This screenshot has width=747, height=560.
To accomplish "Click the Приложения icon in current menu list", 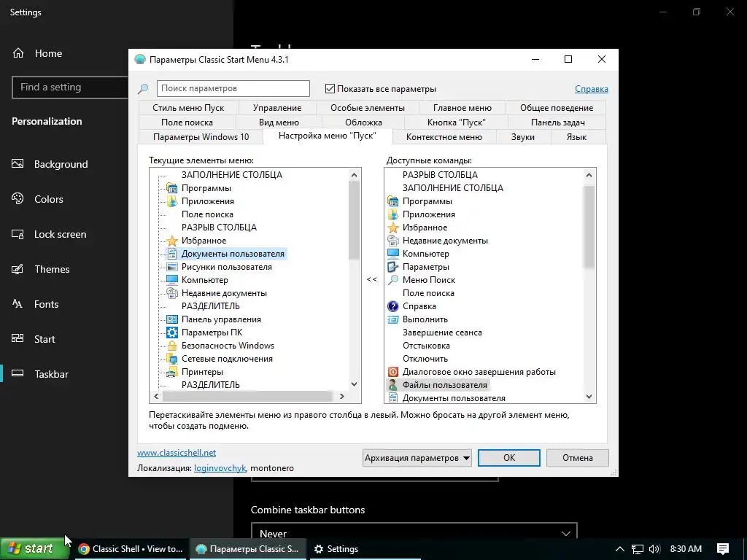I will (x=172, y=201).
